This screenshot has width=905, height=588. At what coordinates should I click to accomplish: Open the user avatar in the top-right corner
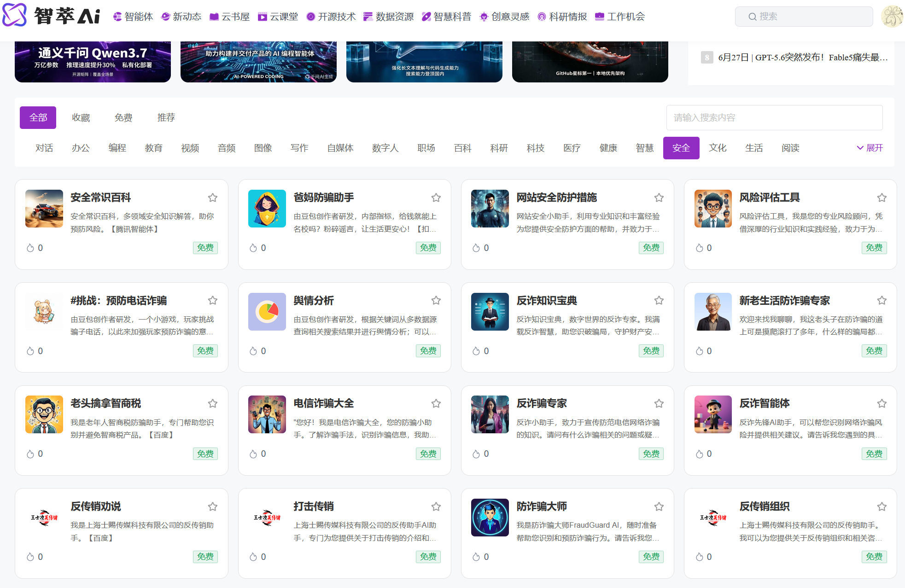893,17
